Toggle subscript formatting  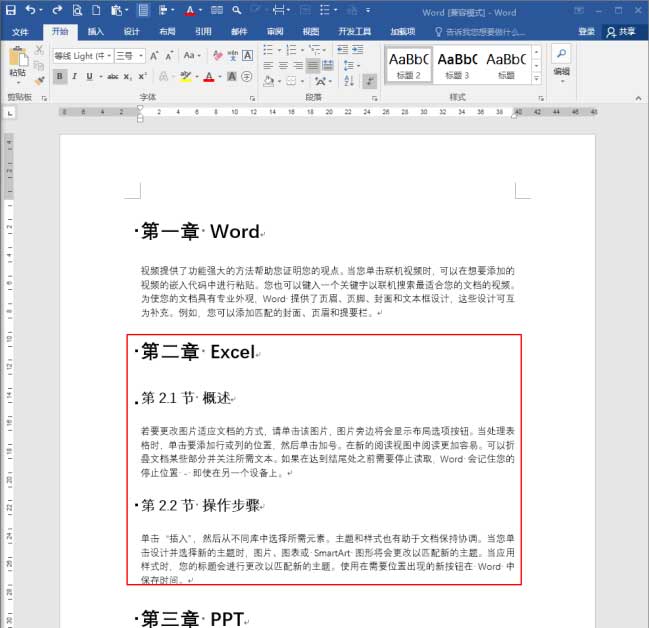pyautogui.click(x=128, y=77)
